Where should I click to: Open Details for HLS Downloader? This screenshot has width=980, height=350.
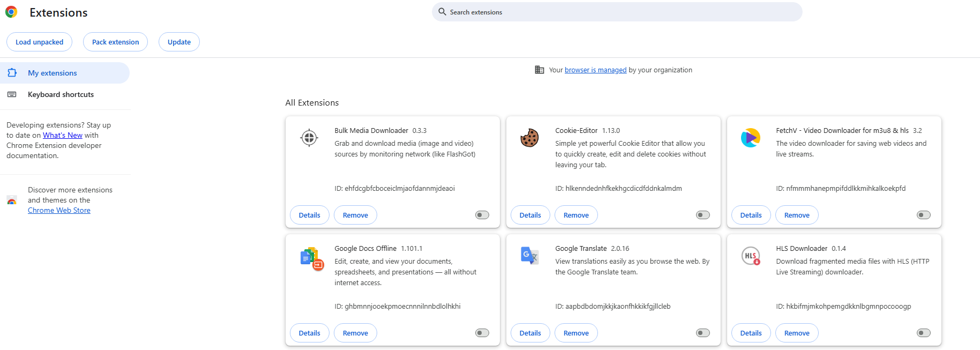click(x=751, y=333)
